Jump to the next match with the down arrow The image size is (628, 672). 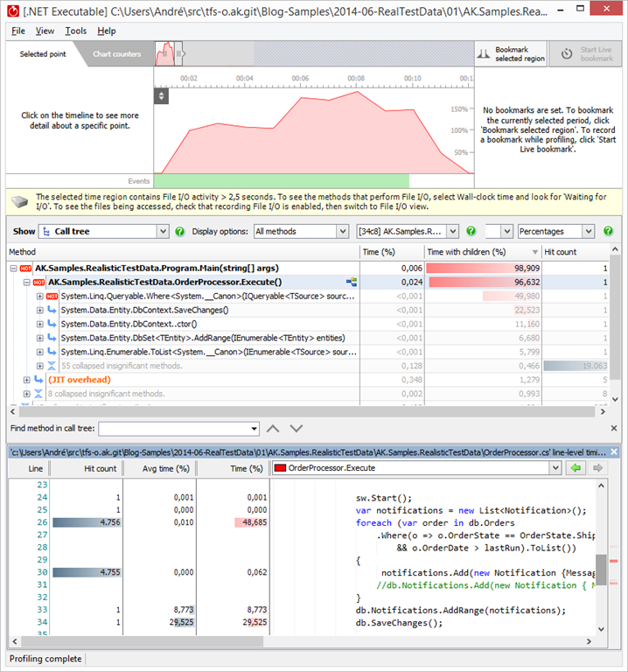coord(297,429)
